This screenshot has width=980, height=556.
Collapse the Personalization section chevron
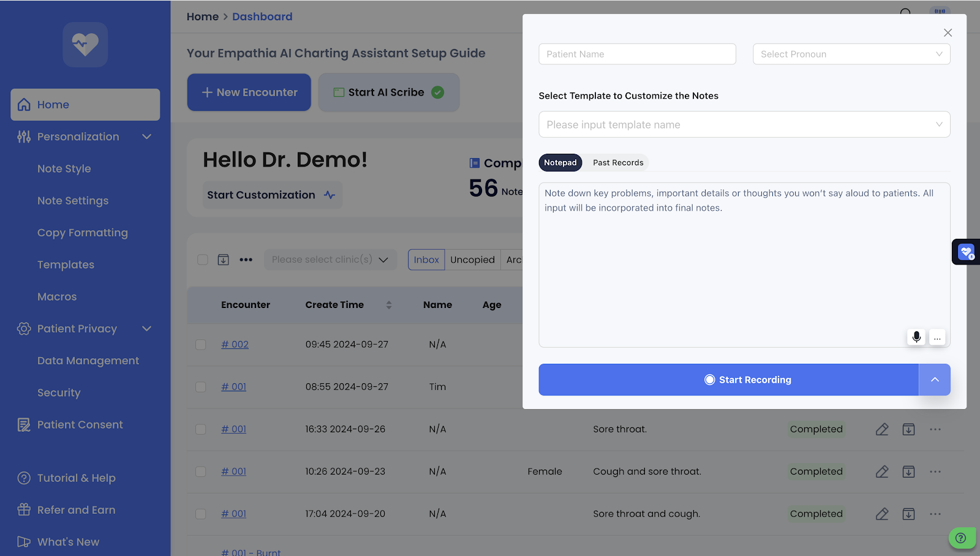(x=146, y=137)
